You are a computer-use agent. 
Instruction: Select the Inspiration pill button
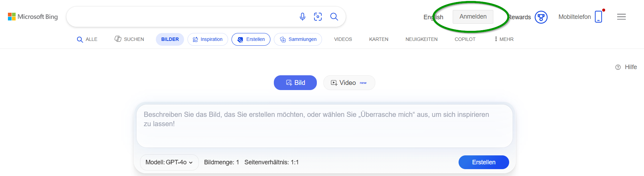(x=208, y=39)
